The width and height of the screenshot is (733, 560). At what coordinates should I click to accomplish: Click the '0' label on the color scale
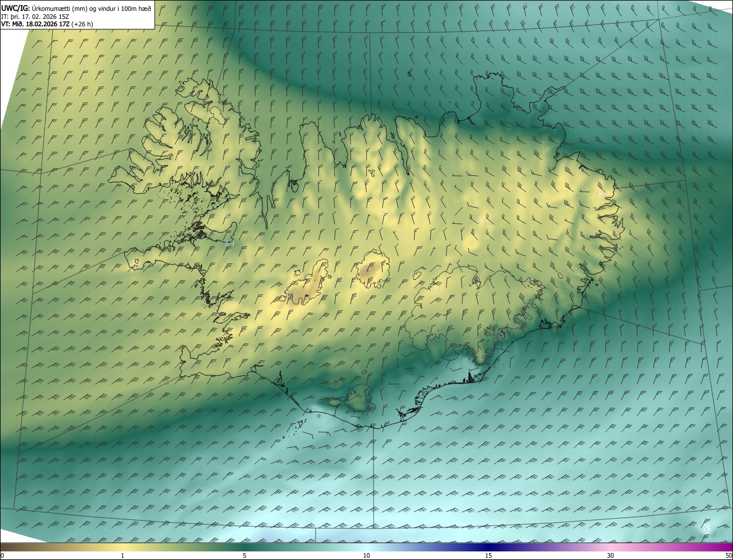click(2, 555)
